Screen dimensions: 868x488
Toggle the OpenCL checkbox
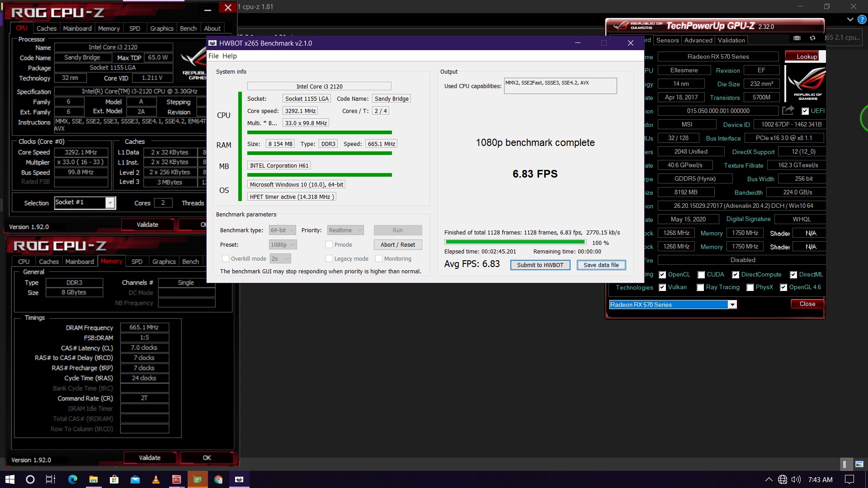pyautogui.click(x=662, y=275)
